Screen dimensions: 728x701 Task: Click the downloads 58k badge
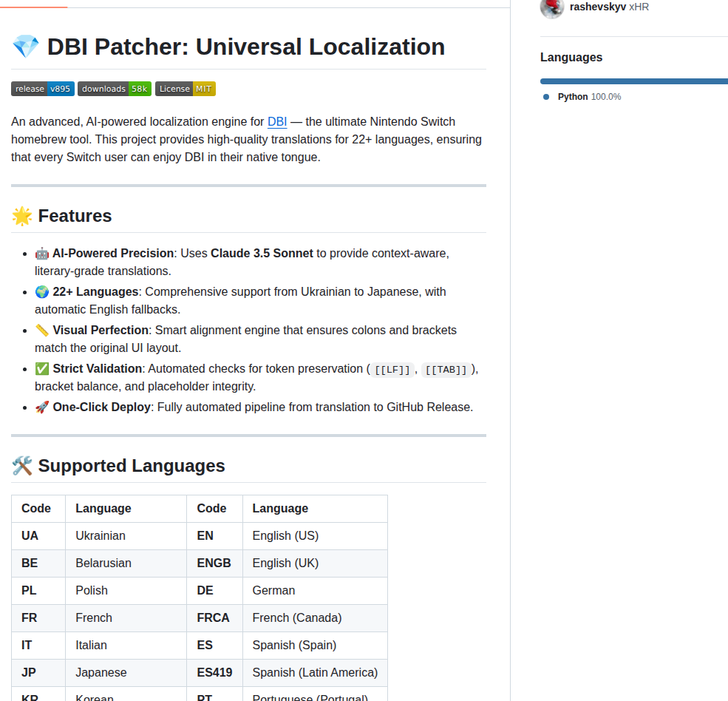[x=115, y=89]
